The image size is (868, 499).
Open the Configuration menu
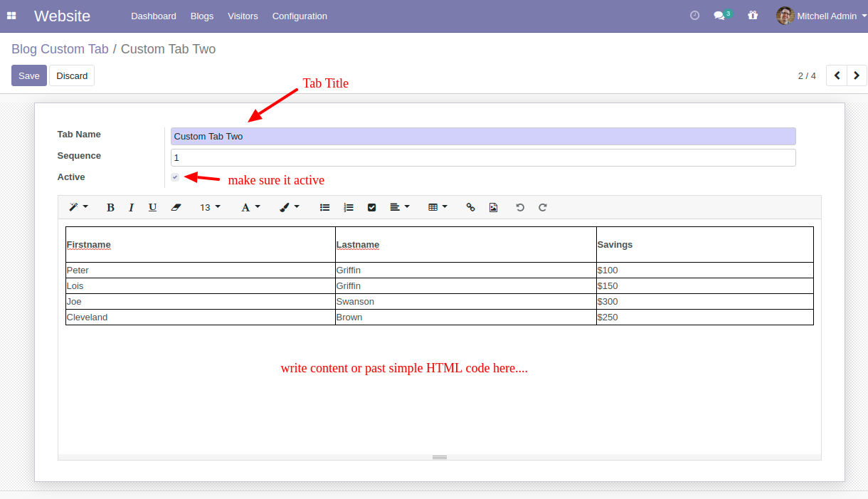coord(300,16)
